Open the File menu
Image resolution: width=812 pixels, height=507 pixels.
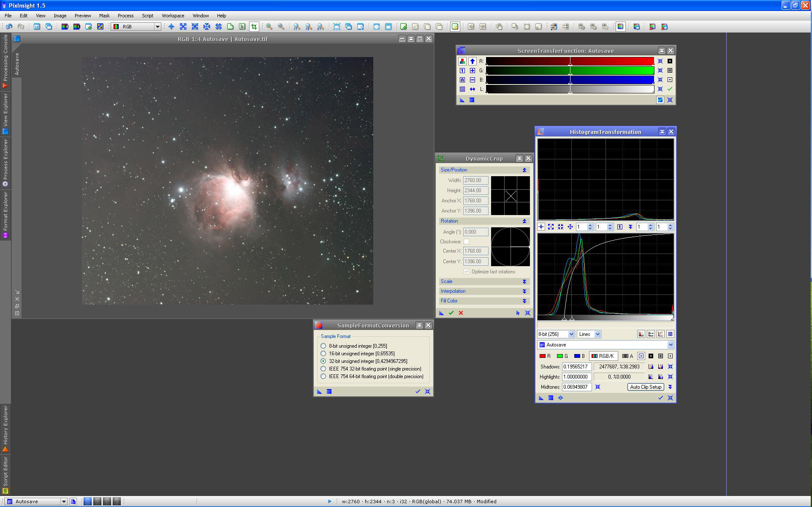pos(8,16)
